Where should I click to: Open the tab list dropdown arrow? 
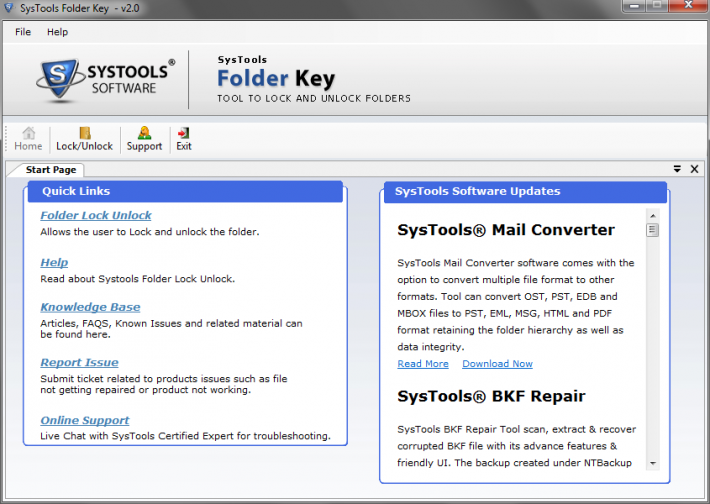coord(677,169)
